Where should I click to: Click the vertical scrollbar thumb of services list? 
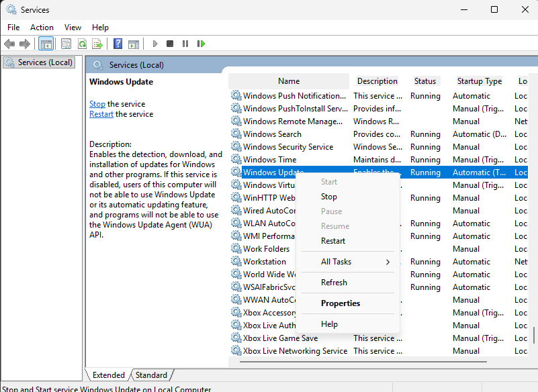coord(533,335)
